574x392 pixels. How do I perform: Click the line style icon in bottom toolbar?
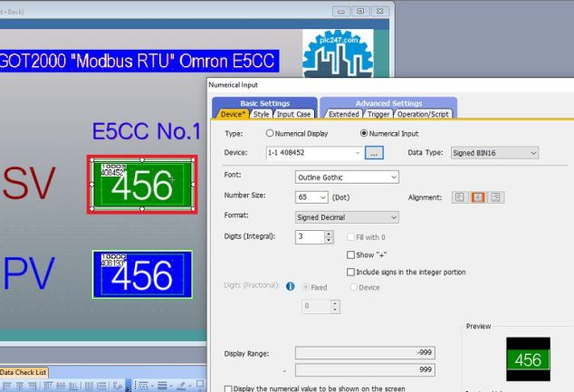[x=144, y=386]
